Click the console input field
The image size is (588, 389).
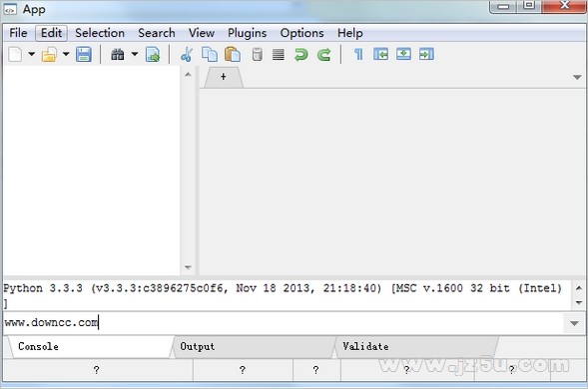click(284, 323)
